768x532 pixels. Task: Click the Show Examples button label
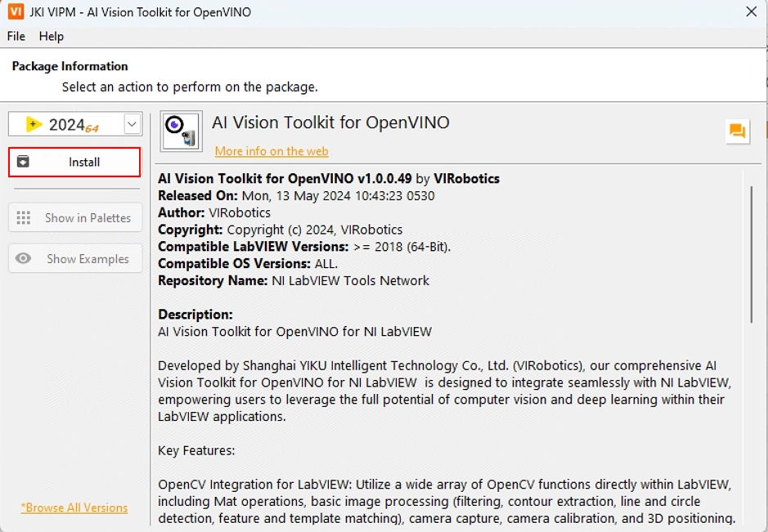tap(88, 259)
